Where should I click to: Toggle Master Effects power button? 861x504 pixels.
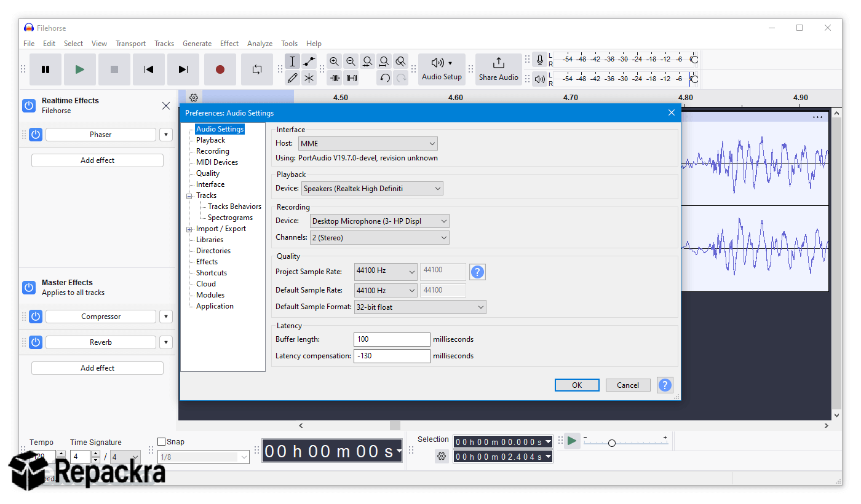coord(29,288)
